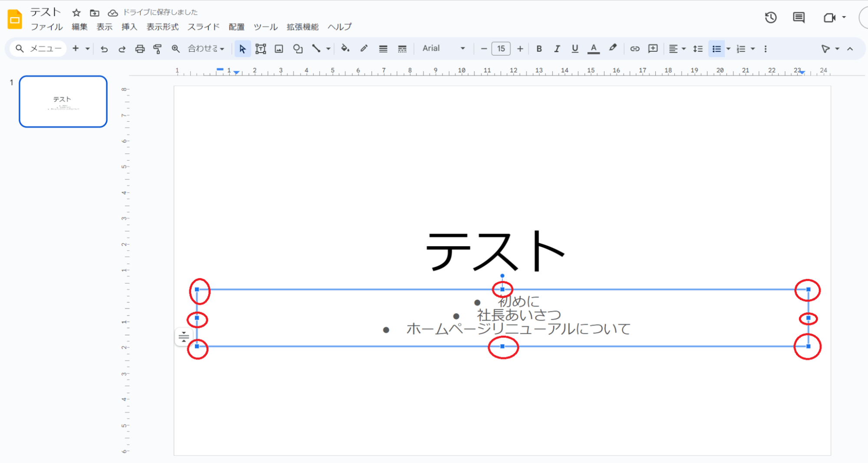Click the undo arrow icon
The width and height of the screenshot is (868, 463).
tap(104, 49)
